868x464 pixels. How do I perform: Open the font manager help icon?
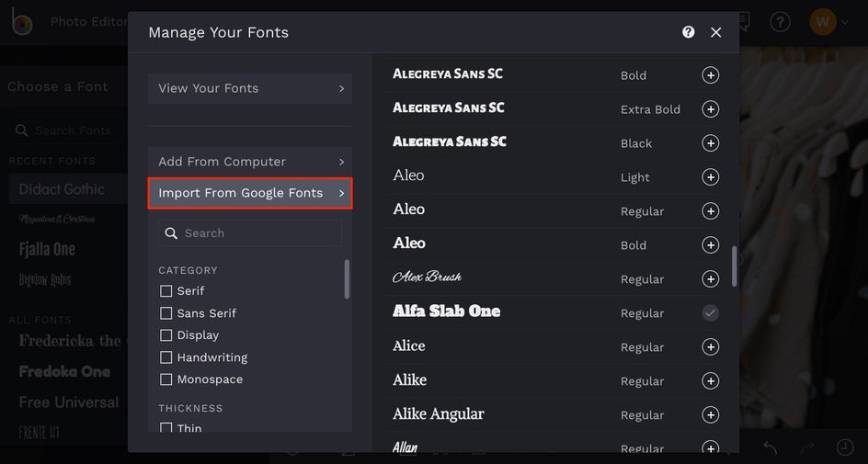689,32
